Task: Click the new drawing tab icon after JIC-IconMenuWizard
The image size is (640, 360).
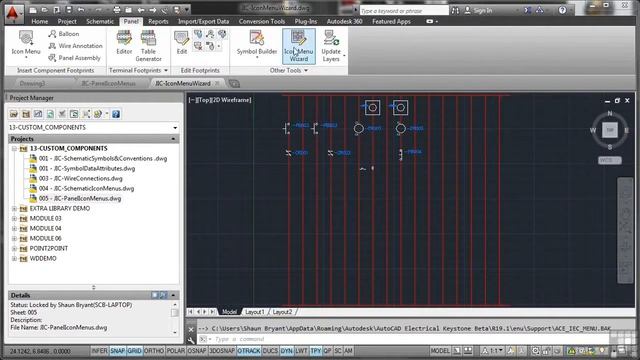Action: click(234, 84)
